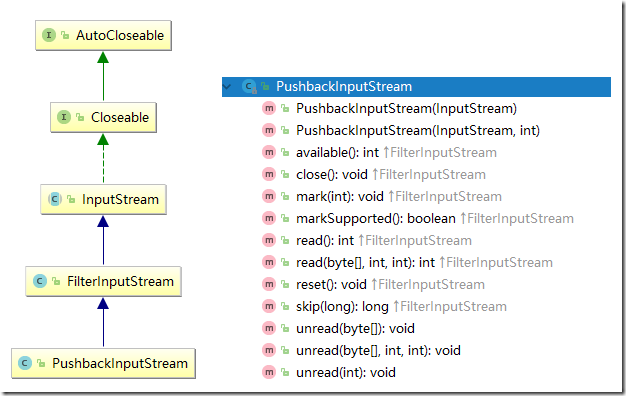
Task: Select the FilterInputStream node in diagram
Action: [x=103, y=281]
